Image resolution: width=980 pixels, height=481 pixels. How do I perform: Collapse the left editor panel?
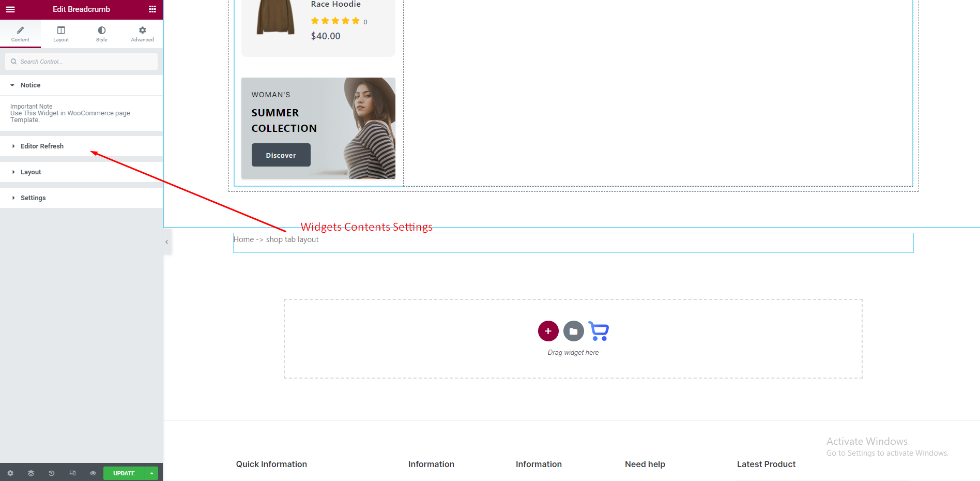click(166, 242)
